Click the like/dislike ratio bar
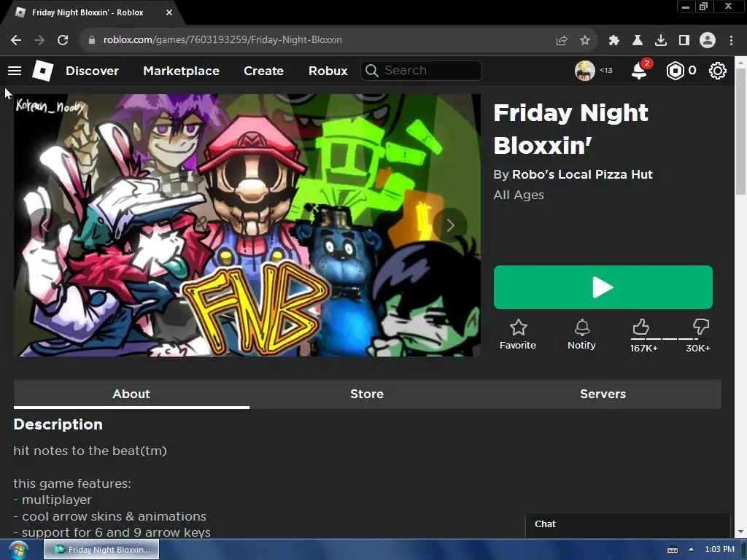This screenshot has width=747, height=560. pos(671,339)
